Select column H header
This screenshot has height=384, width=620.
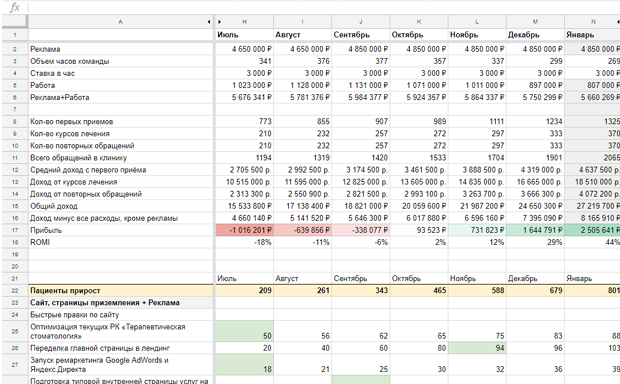(244, 22)
